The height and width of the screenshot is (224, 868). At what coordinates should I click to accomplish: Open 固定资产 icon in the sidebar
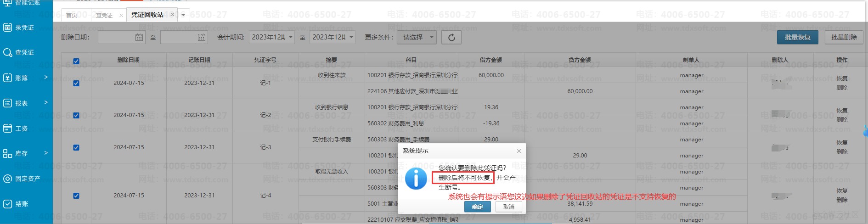tap(7, 179)
